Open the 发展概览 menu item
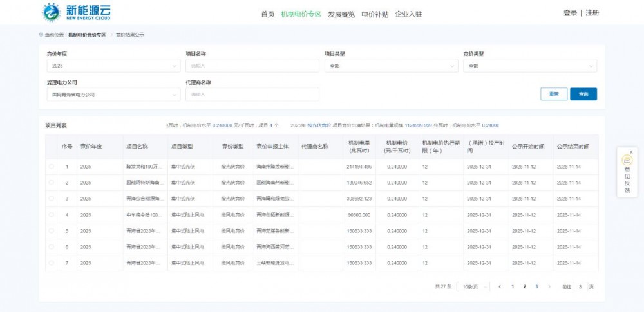This screenshot has height=312, width=644. coord(341,14)
